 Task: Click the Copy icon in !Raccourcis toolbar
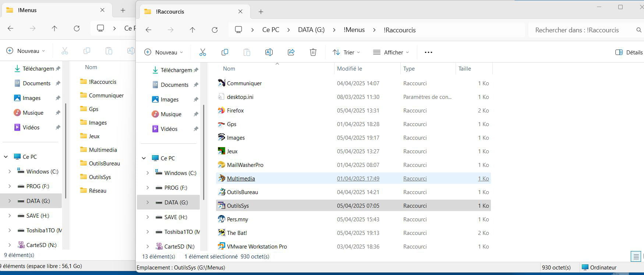click(225, 52)
